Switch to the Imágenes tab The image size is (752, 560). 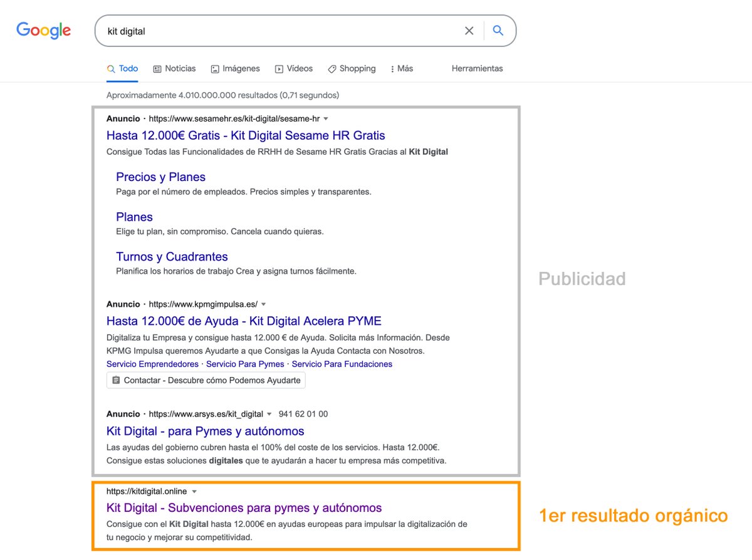tap(235, 69)
